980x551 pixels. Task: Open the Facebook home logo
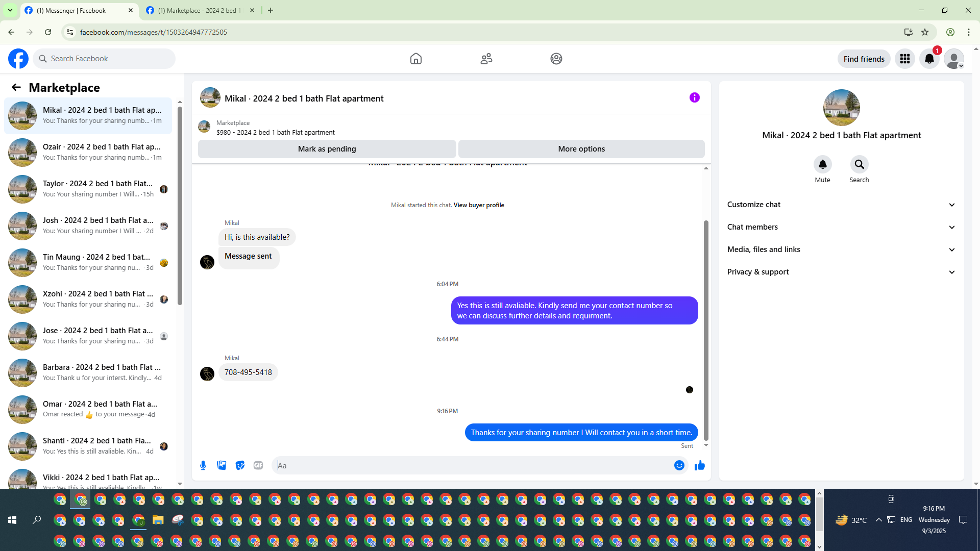point(18,59)
